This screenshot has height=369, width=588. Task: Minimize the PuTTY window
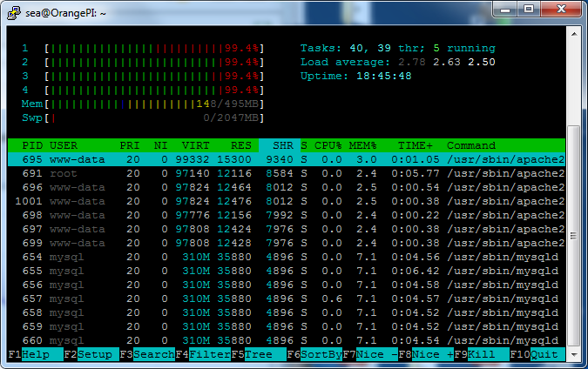[505, 9]
